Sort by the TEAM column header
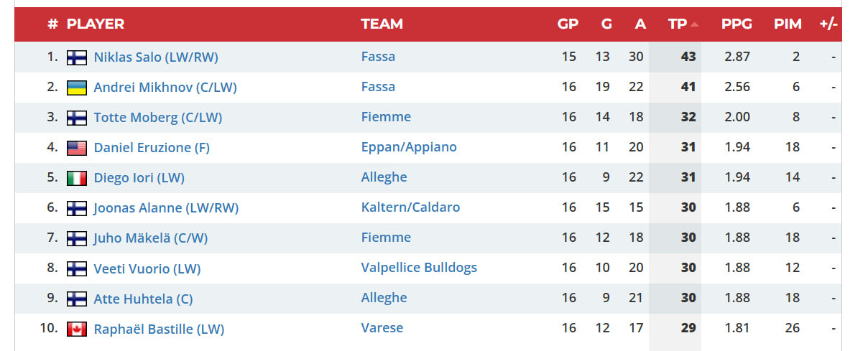Viewport: 868px width, 351px height. [x=382, y=24]
